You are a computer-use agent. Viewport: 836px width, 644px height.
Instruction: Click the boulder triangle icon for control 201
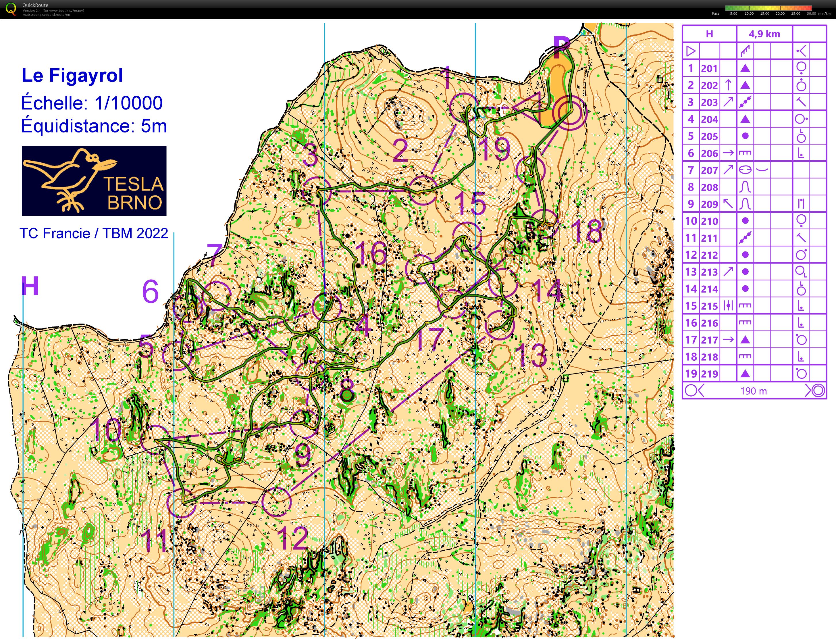745,68
